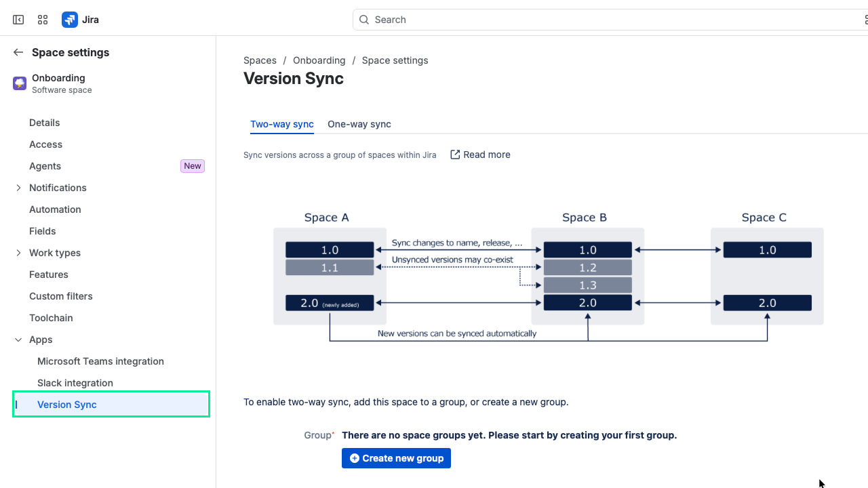Click the Jira product name text
This screenshot has height=488, width=868.
(x=90, y=20)
